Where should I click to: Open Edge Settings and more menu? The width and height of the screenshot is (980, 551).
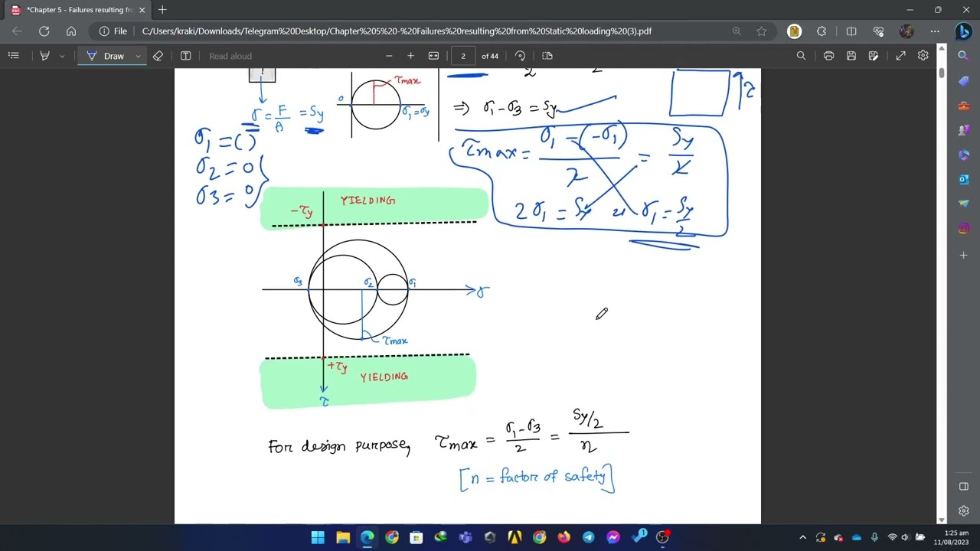tap(935, 31)
